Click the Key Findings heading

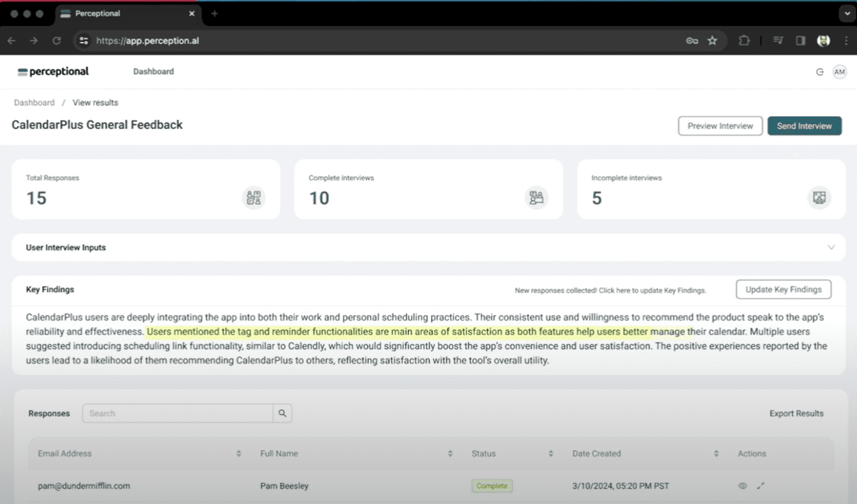coord(50,289)
